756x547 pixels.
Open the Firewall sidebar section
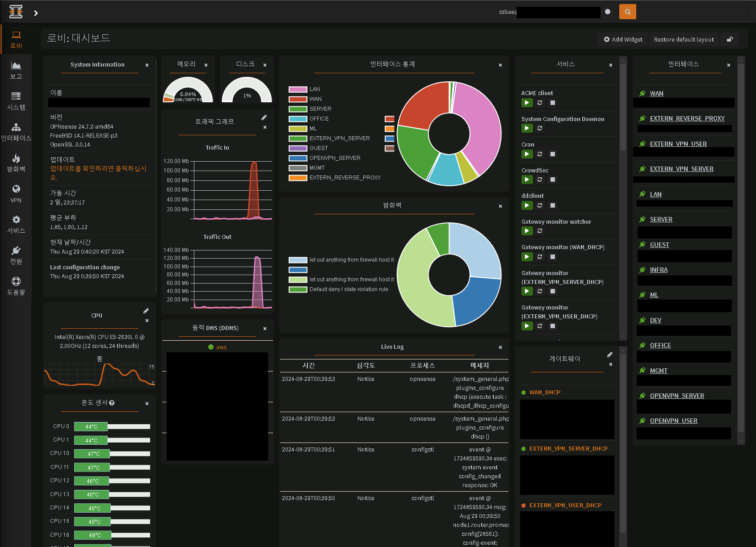coord(16,163)
